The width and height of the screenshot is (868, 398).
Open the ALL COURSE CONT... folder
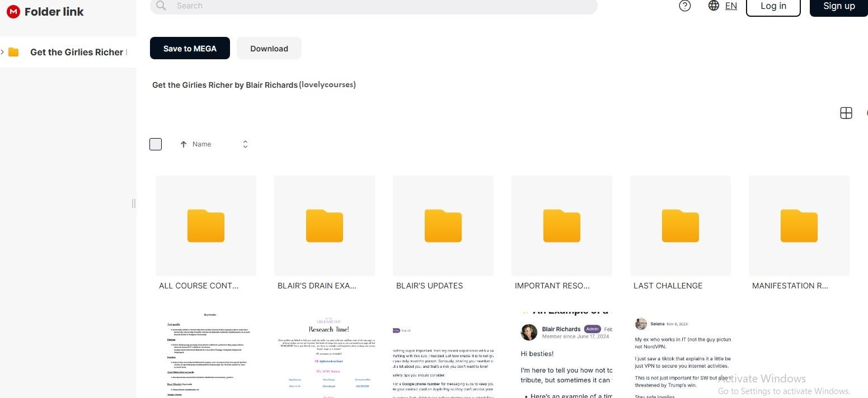[205, 226]
